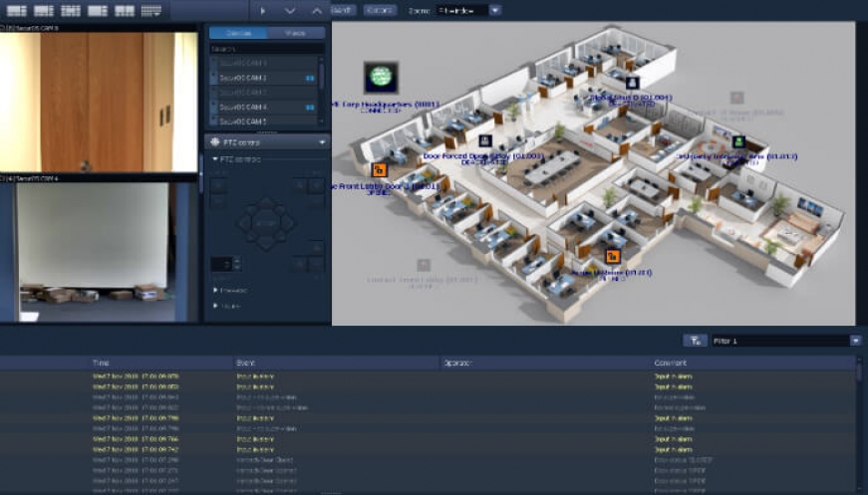Click the search field above the camera list
The image size is (868, 495).
point(266,49)
